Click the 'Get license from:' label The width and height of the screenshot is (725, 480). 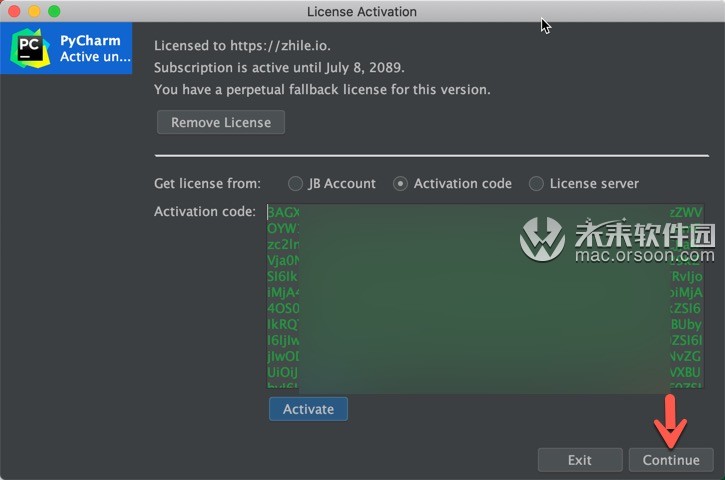tap(207, 184)
